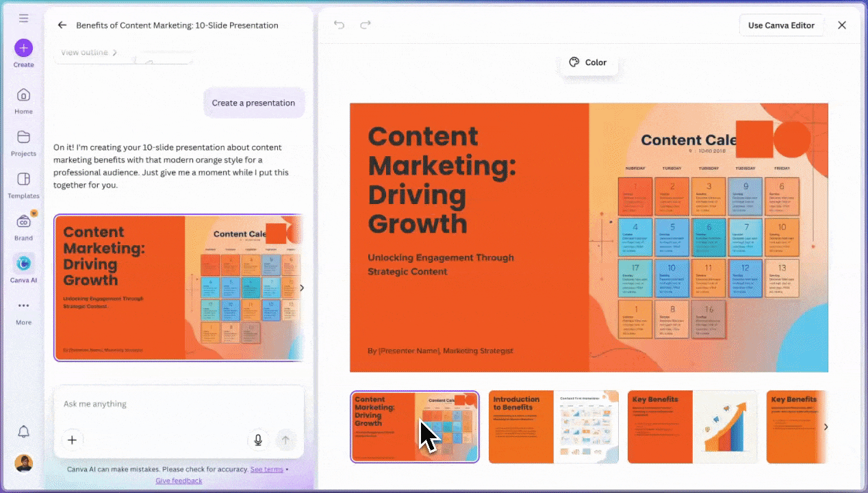Click the Home icon in the sidebar
868x493 pixels.
click(23, 97)
